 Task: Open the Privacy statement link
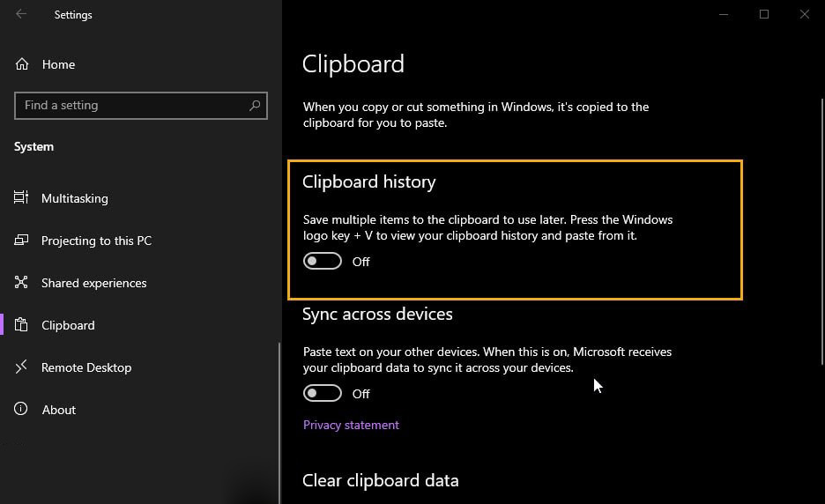[351, 425]
